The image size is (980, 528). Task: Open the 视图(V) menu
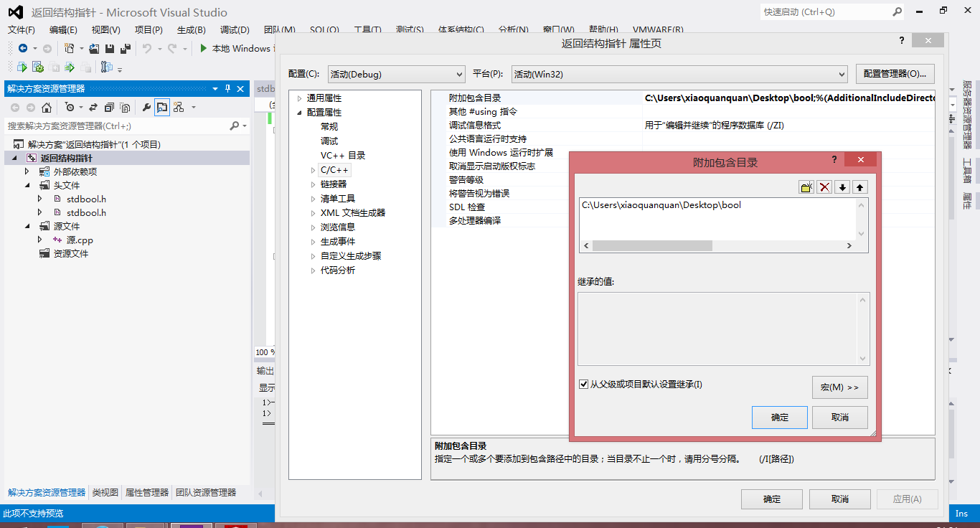[x=106, y=29]
